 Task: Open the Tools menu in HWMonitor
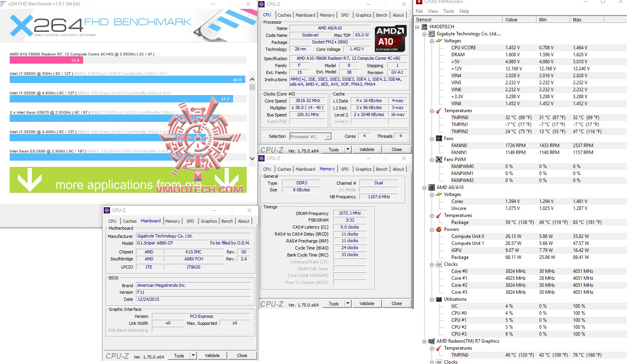pyautogui.click(x=449, y=11)
